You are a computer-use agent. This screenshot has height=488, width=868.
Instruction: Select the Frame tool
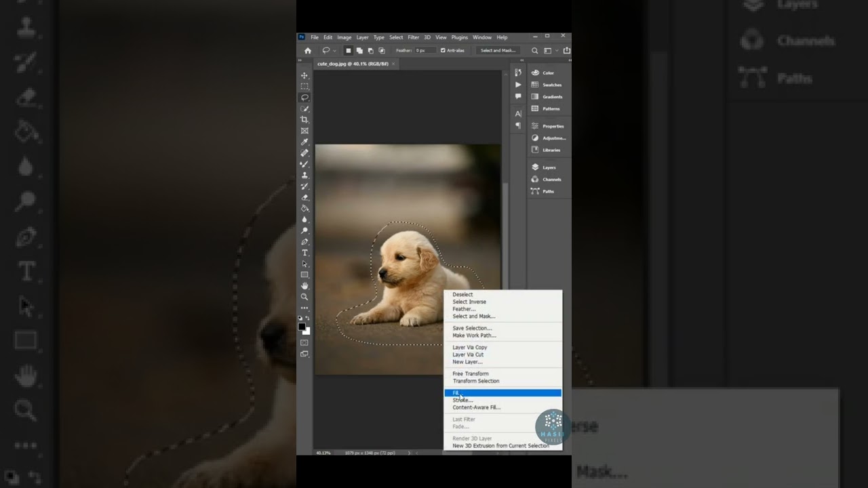(x=304, y=131)
